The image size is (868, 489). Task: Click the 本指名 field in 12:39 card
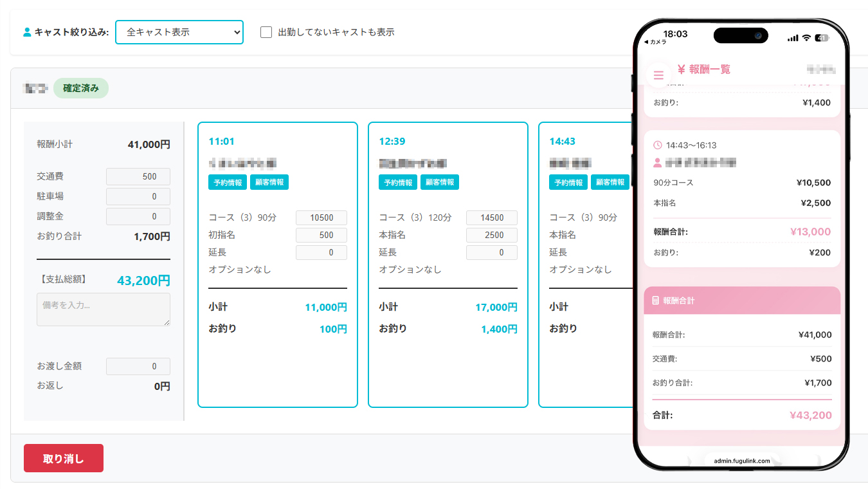[x=492, y=235]
